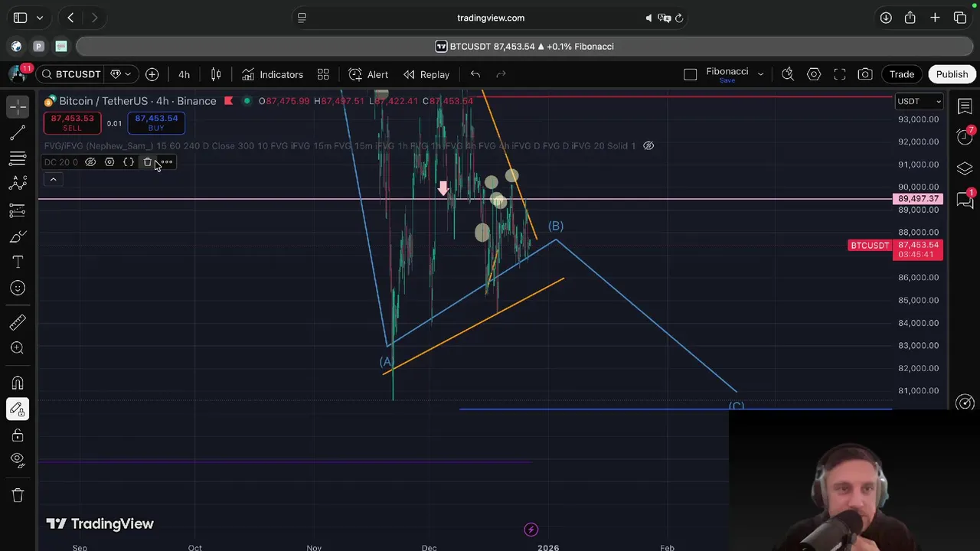Hide the DC 20 0 indicator
The image size is (980, 551).
click(90, 162)
